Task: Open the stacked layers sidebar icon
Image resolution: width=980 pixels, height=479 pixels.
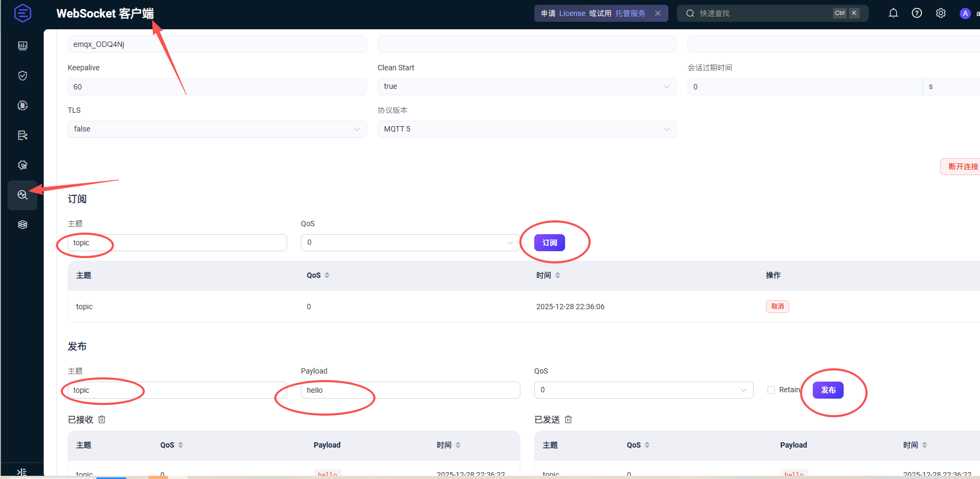Action: 22,225
